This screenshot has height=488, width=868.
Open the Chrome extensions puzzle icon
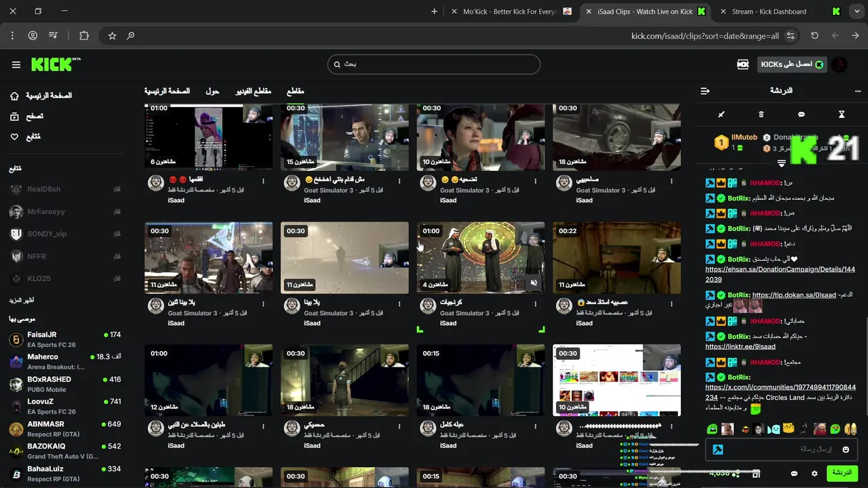tap(84, 35)
